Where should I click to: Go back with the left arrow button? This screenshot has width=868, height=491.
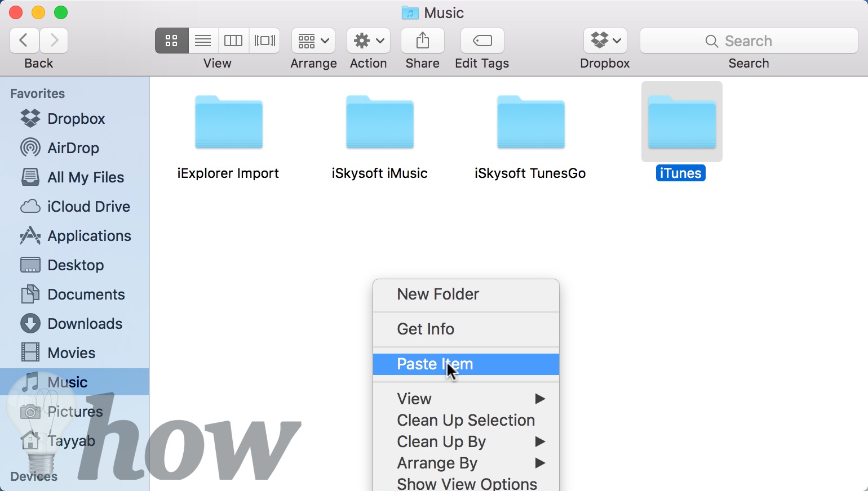pos(24,41)
